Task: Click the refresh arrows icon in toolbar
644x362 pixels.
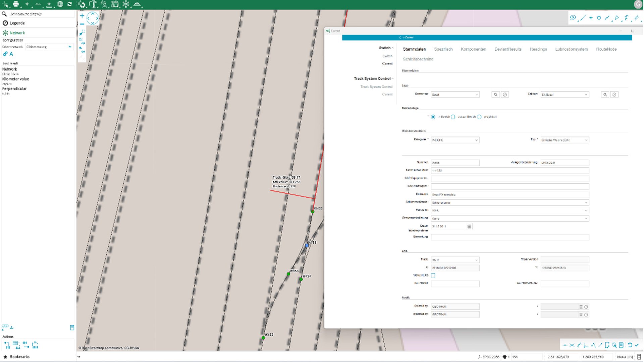Action: 69,4
